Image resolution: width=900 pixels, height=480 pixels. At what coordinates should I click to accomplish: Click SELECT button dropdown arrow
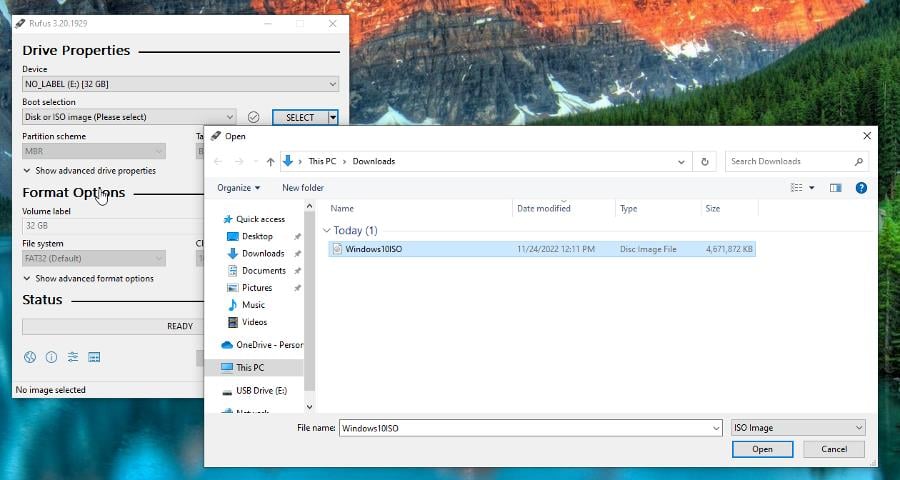(x=333, y=118)
